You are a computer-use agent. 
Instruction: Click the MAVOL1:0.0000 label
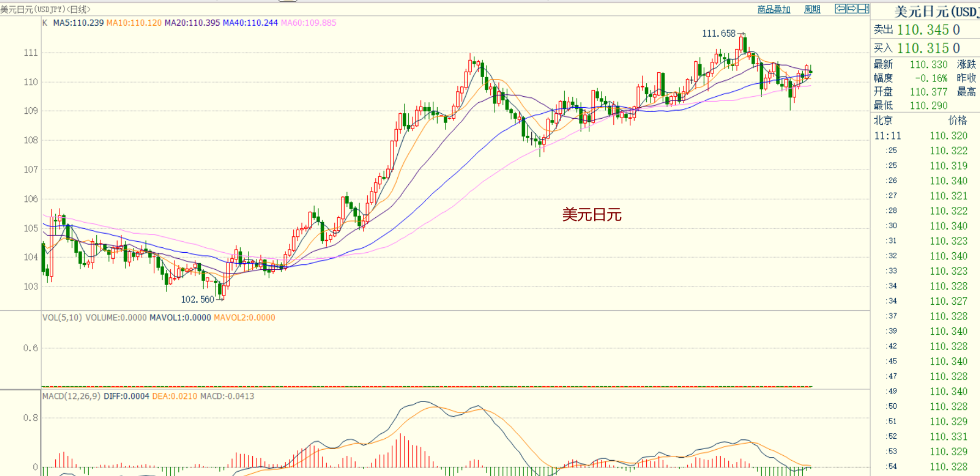tap(180, 318)
